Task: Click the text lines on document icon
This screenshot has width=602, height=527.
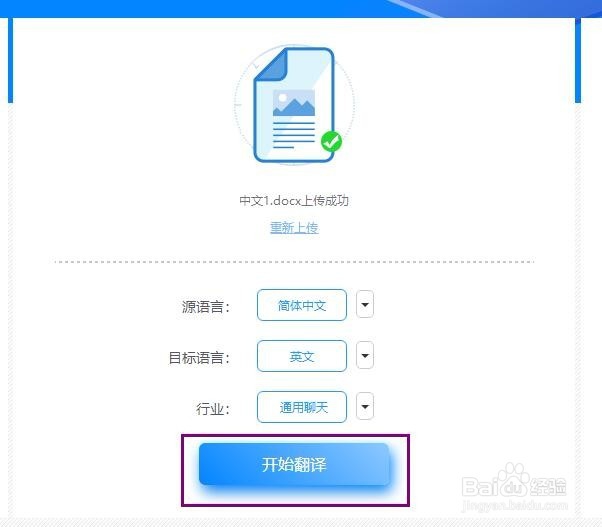Action: 294,135
